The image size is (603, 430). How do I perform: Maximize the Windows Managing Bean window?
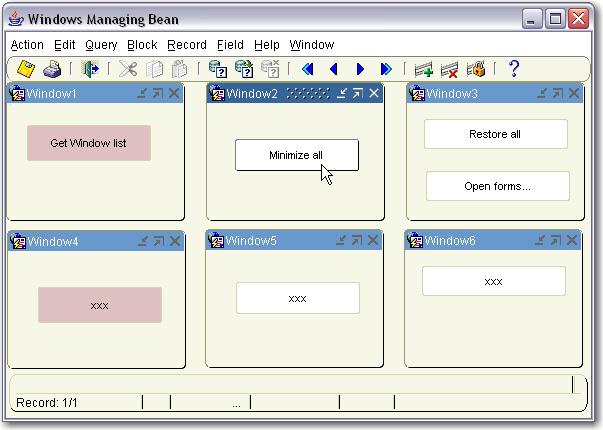(x=555, y=18)
